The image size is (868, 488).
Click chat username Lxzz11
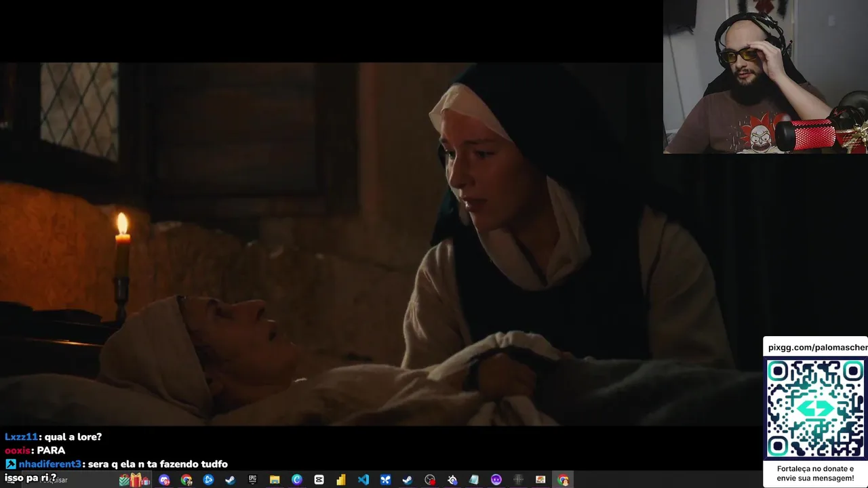pyautogui.click(x=22, y=437)
